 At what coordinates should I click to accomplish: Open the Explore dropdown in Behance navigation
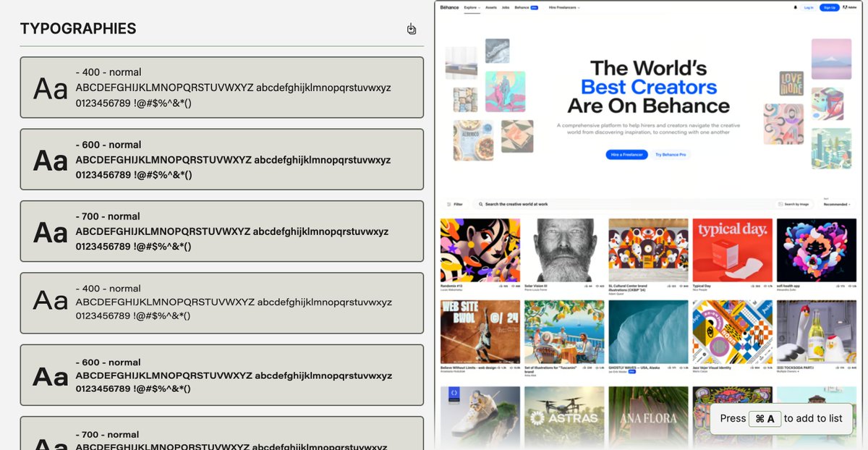472,7
